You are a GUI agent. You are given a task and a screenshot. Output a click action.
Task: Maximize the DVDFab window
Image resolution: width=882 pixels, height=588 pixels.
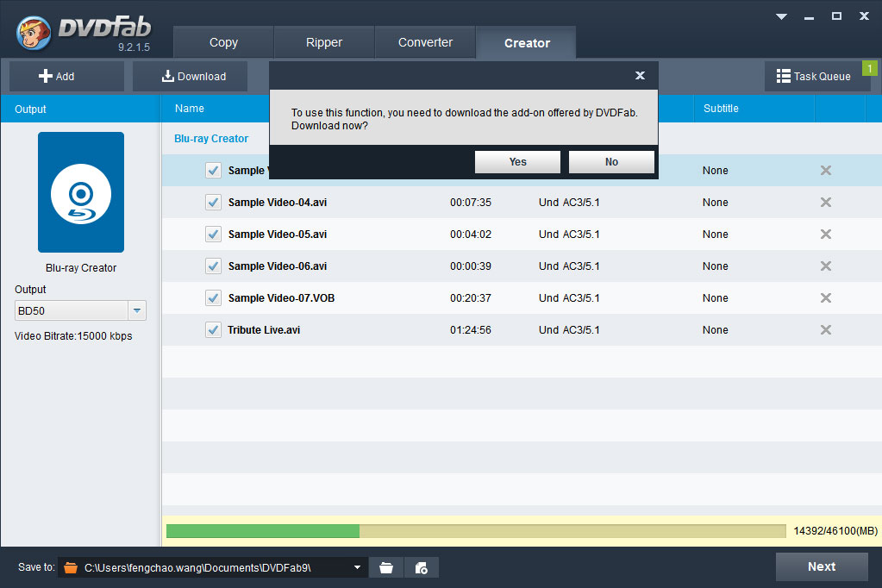click(836, 16)
